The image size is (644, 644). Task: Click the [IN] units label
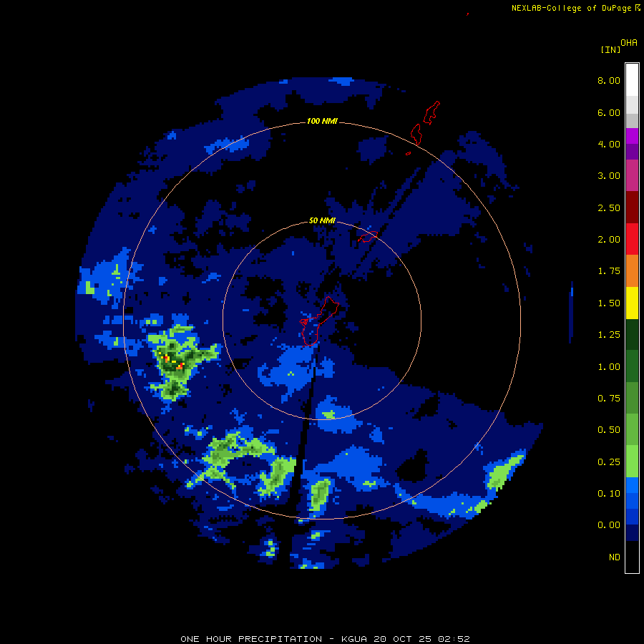pos(610,49)
